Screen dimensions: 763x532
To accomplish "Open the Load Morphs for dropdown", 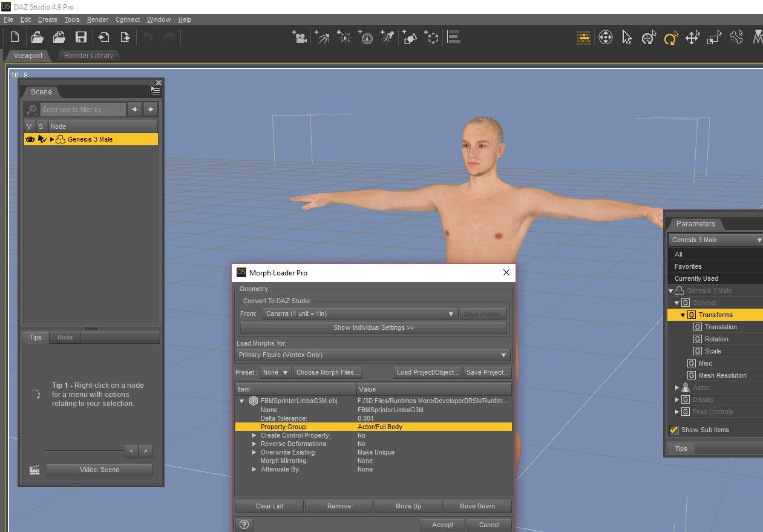I will point(373,355).
